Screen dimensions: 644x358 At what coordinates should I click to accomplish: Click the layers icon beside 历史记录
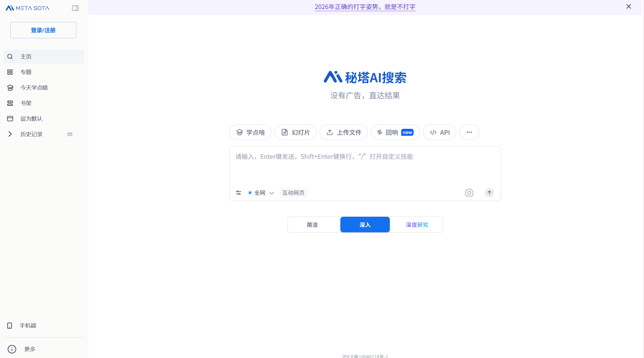(70, 134)
